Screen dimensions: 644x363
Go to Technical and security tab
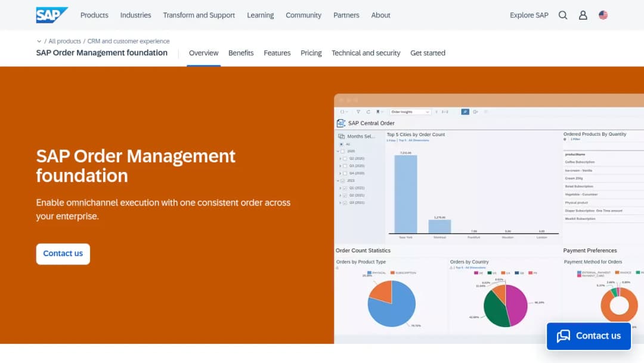pyautogui.click(x=366, y=53)
